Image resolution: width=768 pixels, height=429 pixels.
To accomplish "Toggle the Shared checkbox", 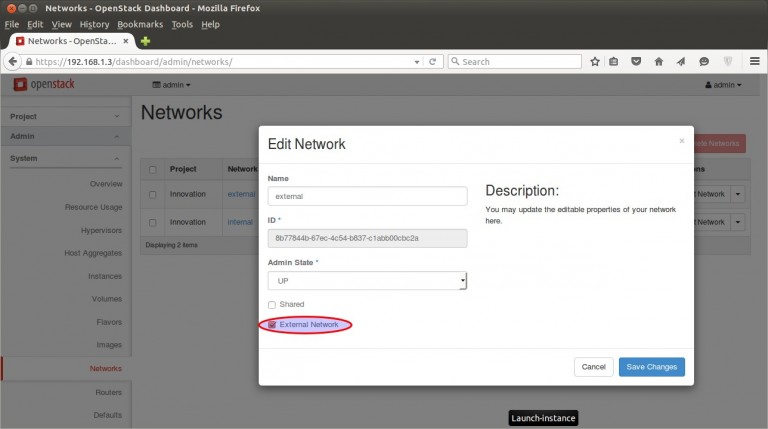I will (x=272, y=304).
